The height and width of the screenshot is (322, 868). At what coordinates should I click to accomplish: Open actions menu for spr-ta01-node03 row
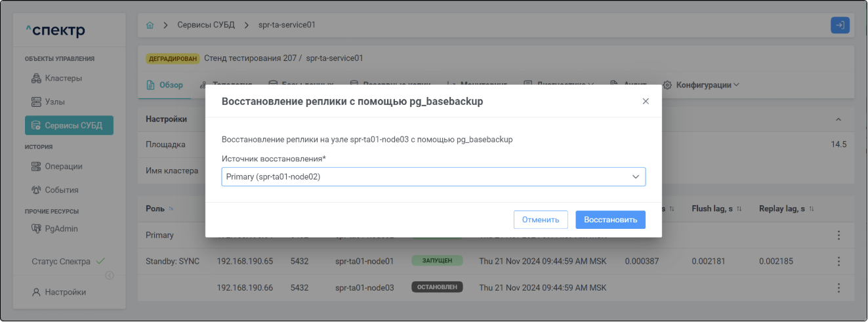(838, 288)
